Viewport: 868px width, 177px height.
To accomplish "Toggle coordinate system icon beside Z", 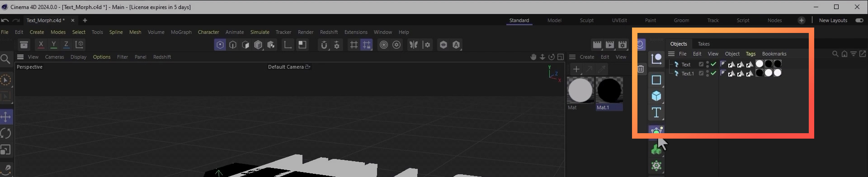I will [x=80, y=45].
